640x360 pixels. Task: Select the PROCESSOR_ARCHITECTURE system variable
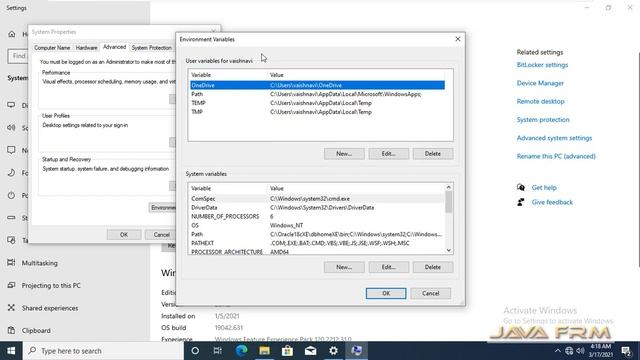tap(317, 251)
